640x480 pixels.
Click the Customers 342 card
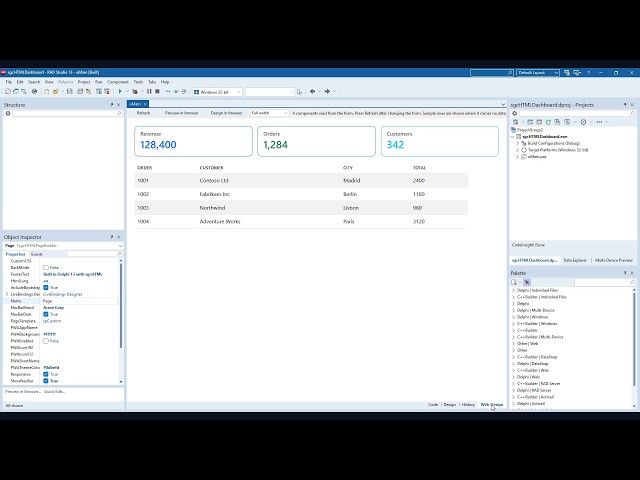(440, 141)
